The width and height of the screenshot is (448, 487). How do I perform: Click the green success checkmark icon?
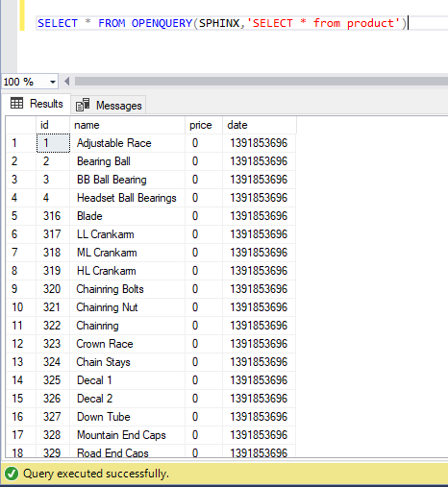coord(12,474)
